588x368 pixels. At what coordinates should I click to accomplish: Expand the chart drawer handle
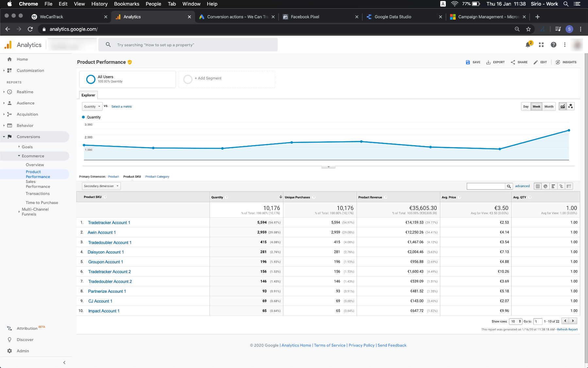328,167
